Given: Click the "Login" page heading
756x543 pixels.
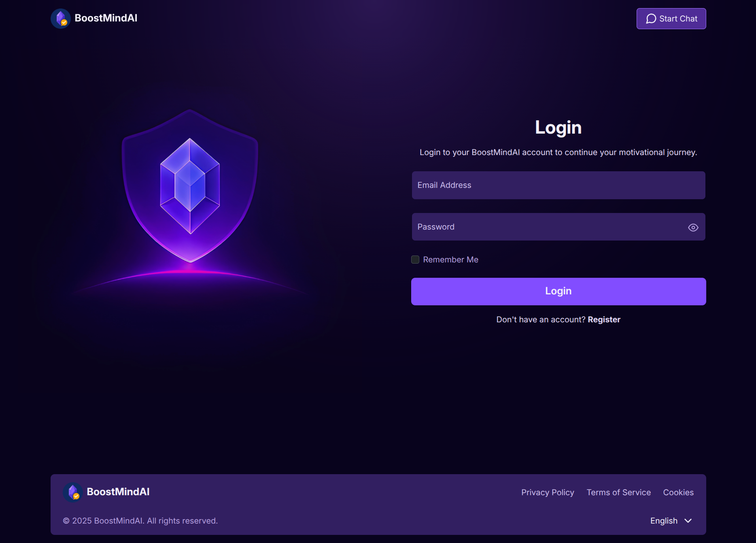Looking at the screenshot, I should click(559, 128).
